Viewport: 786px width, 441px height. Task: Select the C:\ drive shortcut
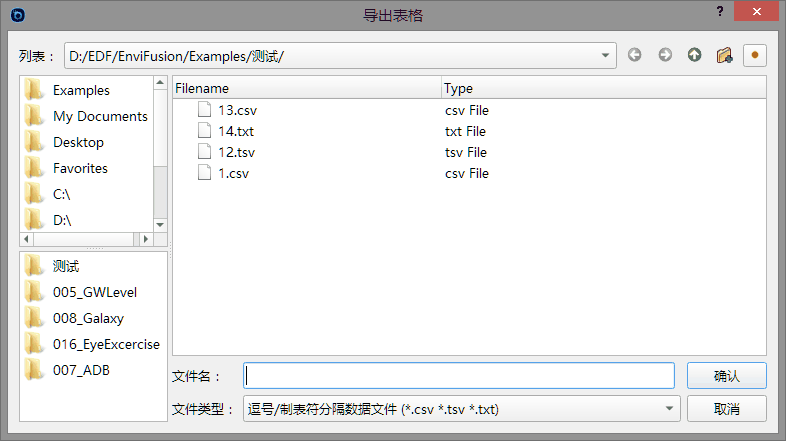tap(62, 194)
